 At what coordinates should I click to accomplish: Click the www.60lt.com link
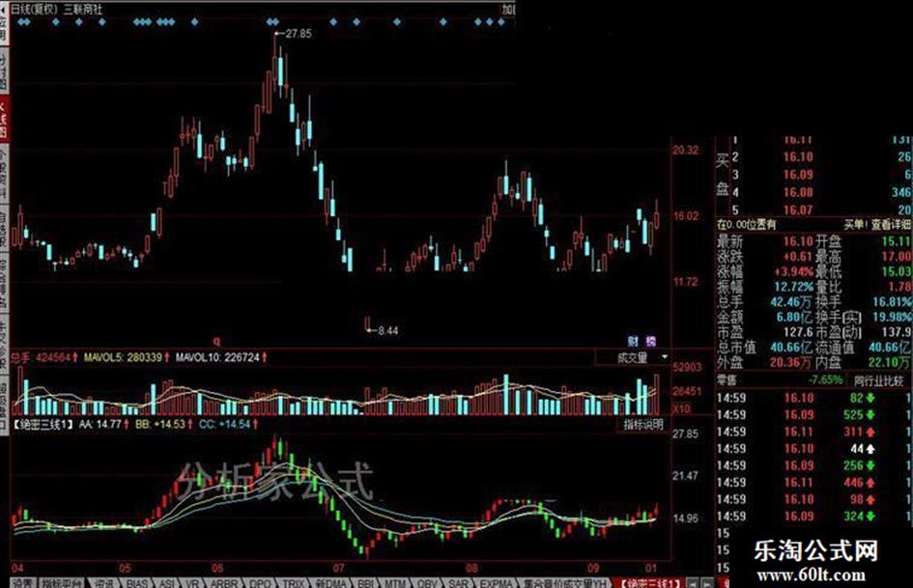[x=810, y=575]
